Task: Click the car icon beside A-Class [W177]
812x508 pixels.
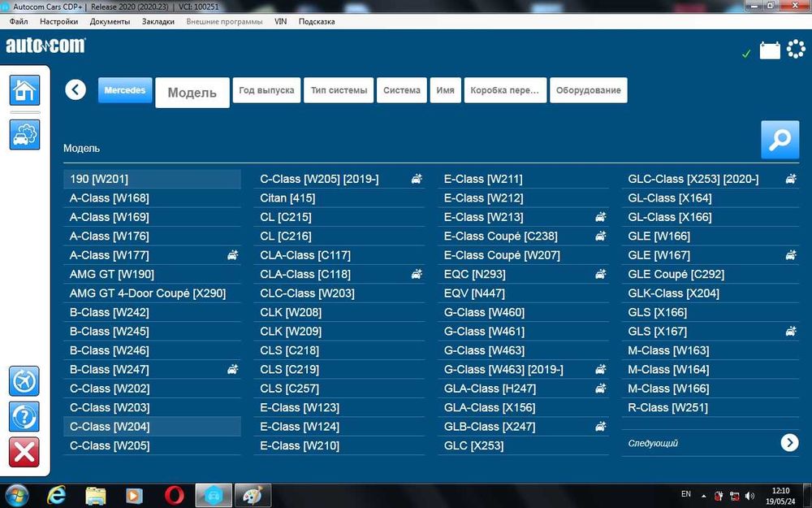Action: point(233,254)
